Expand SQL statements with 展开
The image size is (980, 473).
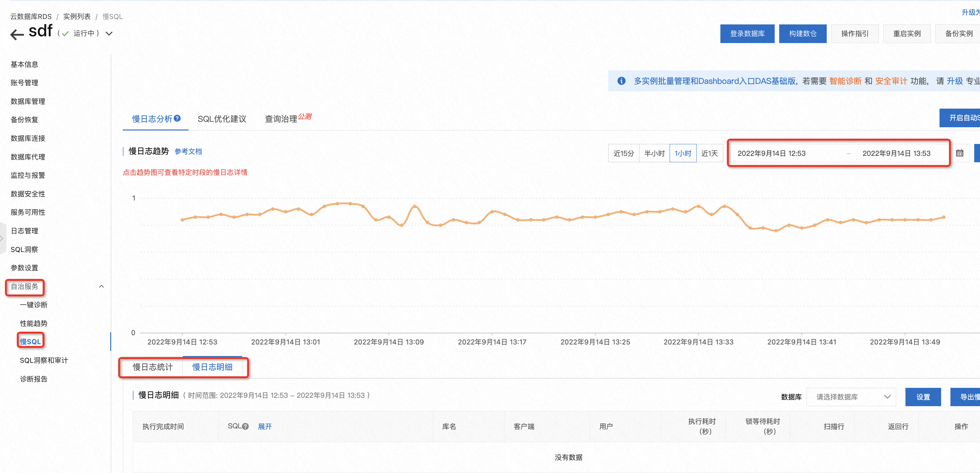pos(265,426)
